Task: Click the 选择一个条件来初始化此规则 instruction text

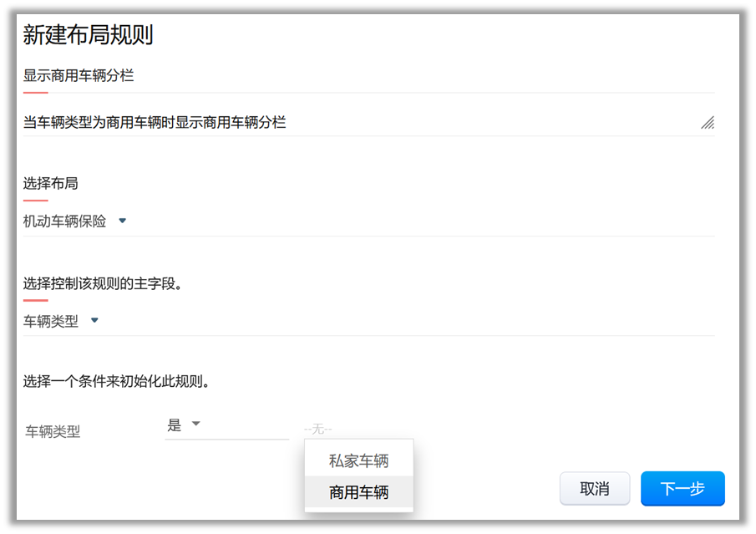Action: (116, 382)
